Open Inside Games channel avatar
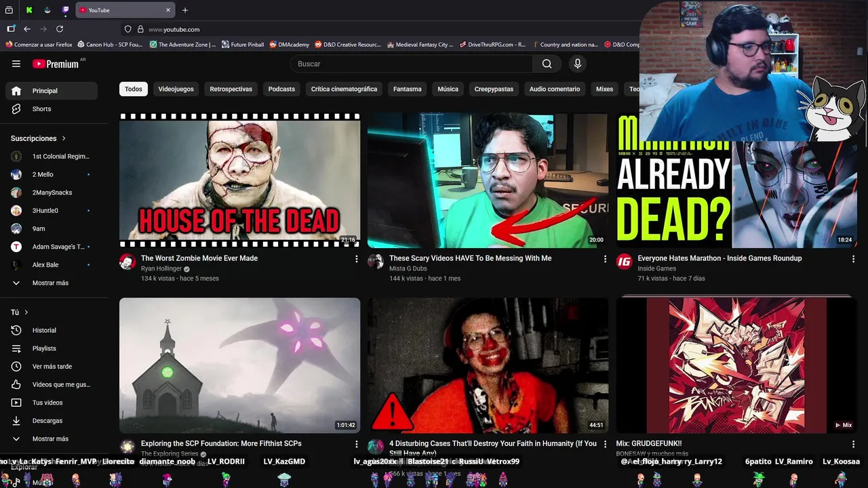 [x=624, y=262]
